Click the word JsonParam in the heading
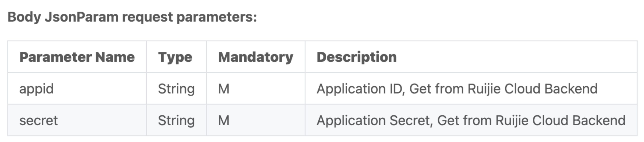The width and height of the screenshot is (644, 142). click(81, 18)
